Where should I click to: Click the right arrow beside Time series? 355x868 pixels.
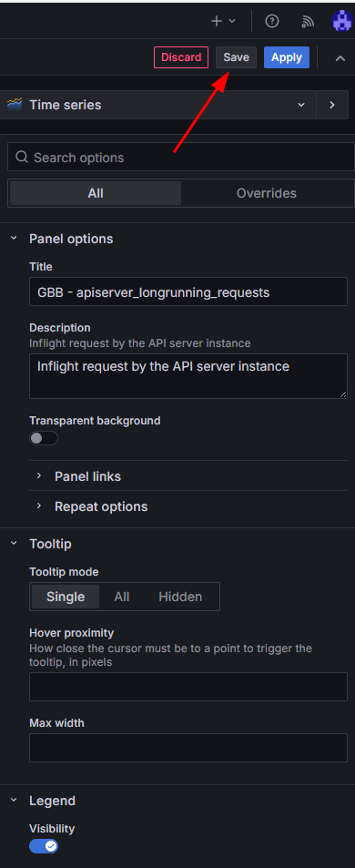pos(331,105)
